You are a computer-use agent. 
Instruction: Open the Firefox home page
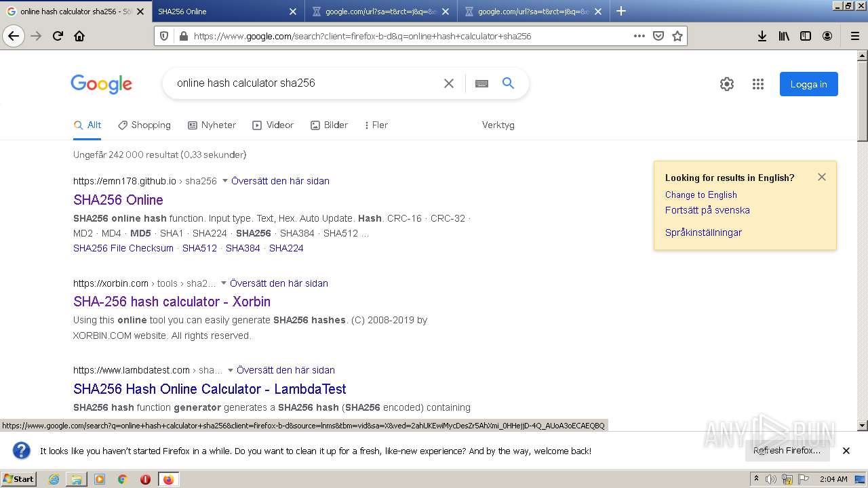[x=79, y=36]
